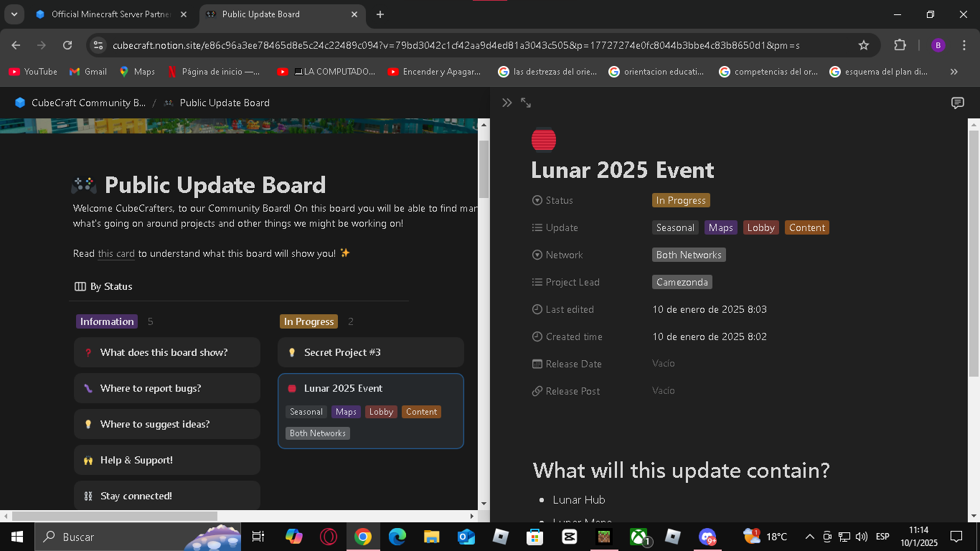Image resolution: width=980 pixels, height=551 pixels.
Task: Open the By Status board view
Action: click(x=104, y=286)
